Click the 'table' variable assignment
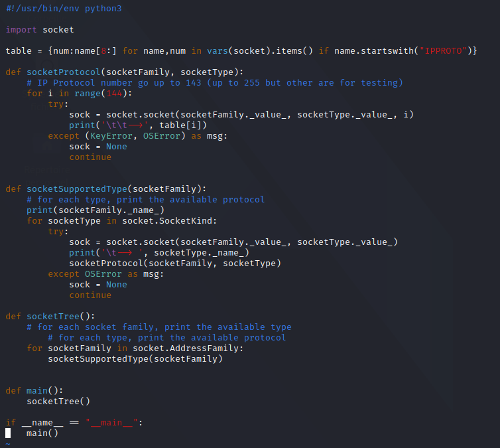The height and width of the screenshot is (448, 500). pyautogui.click(x=19, y=50)
